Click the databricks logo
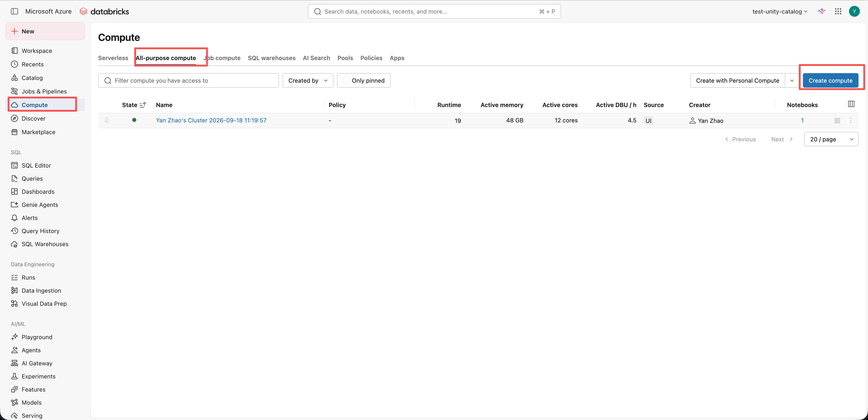Image resolution: width=868 pixels, height=420 pixels. pyautogui.click(x=104, y=12)
